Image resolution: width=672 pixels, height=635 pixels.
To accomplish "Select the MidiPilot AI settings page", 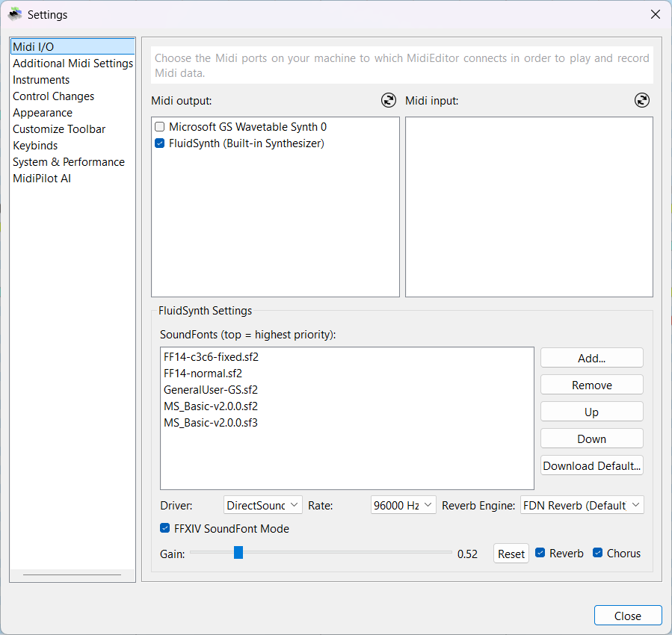I will tap(42, 178).
